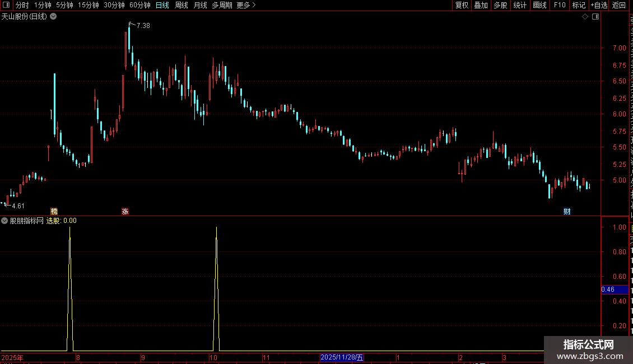633x364 pixels.
Task: Switch to 周线 weekly chart
Action: [181, 5]
